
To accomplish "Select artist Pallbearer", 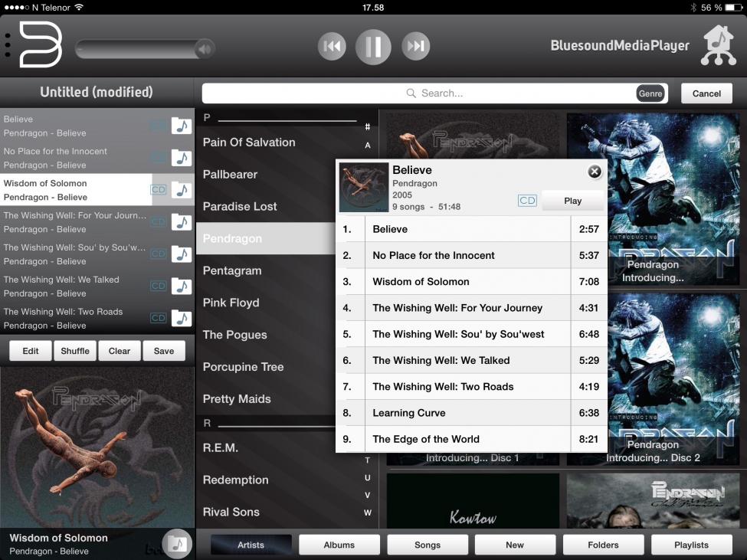I will coord(230,175).
